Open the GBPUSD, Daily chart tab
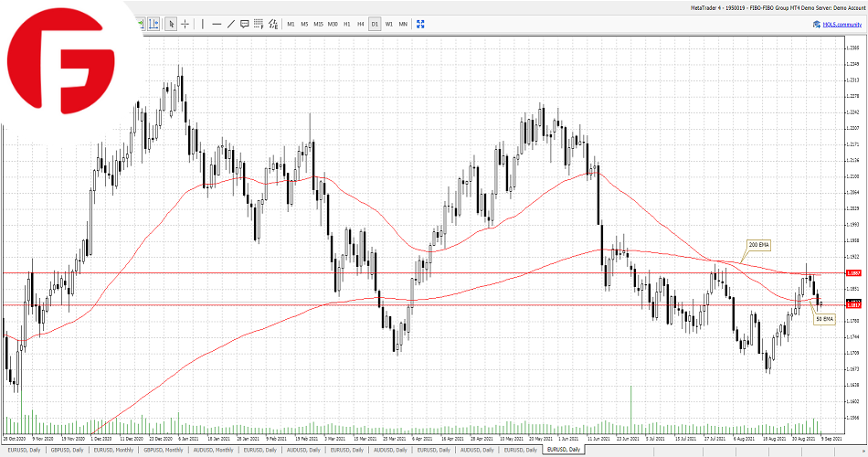Image resolution: width=868 pixels, height=457 pixels. coord(68,450)
